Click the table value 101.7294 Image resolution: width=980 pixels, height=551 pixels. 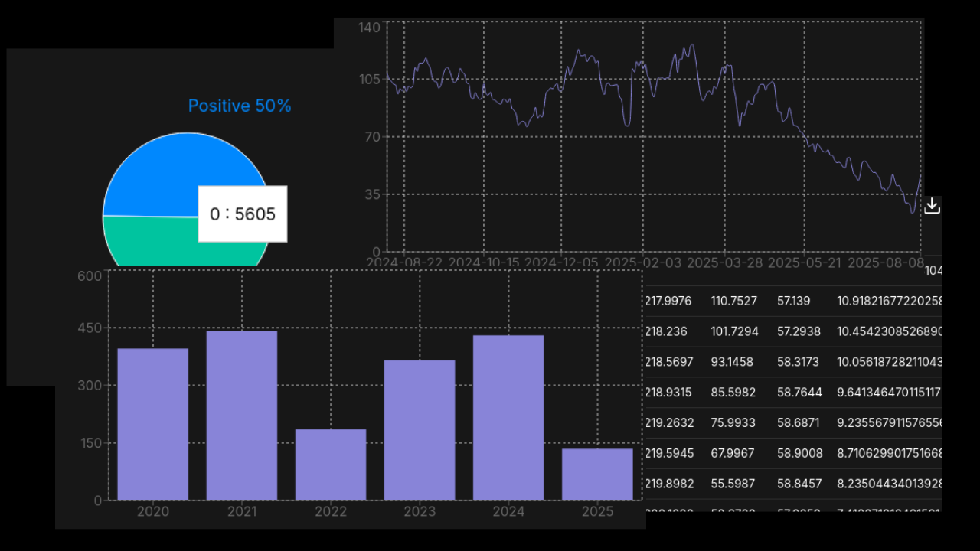click(x=734, y=331)
